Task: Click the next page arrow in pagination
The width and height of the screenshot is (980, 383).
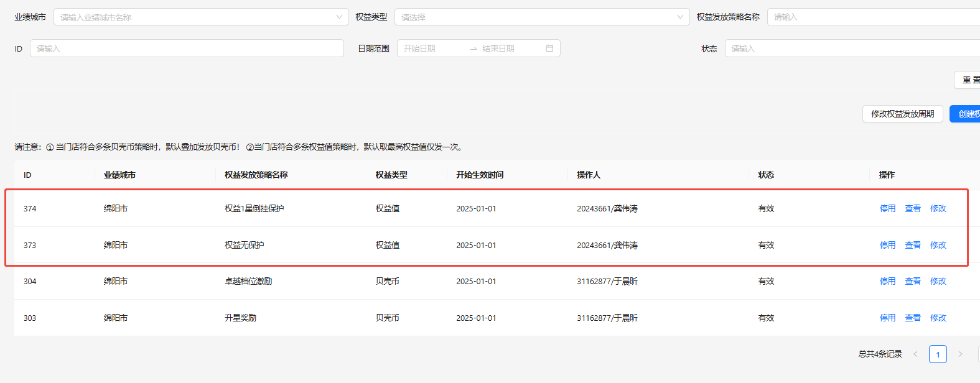Action: tap(960, 354)
